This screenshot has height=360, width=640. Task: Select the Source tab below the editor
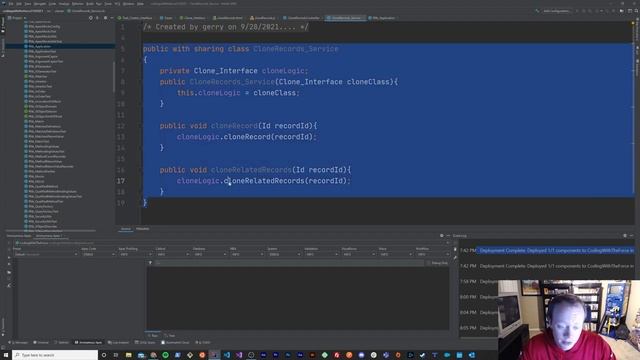coord(126,229)
